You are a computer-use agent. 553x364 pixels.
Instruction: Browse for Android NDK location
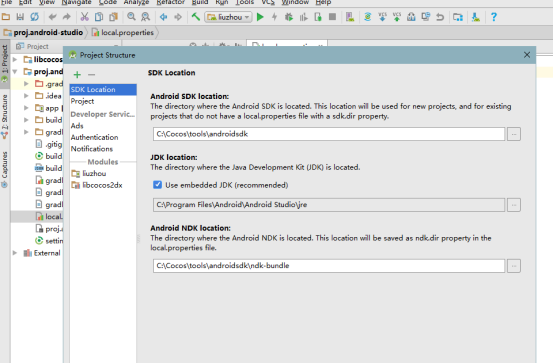coord(514,266)
